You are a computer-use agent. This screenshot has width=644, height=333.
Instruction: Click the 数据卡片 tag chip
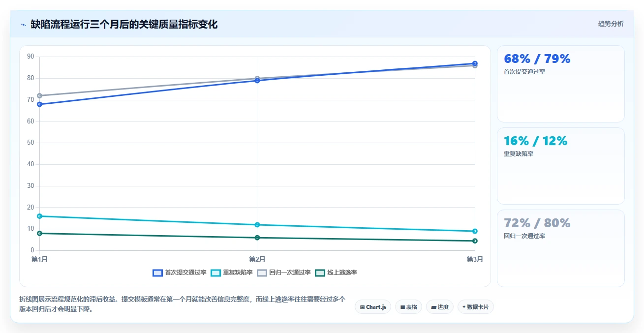475,307
